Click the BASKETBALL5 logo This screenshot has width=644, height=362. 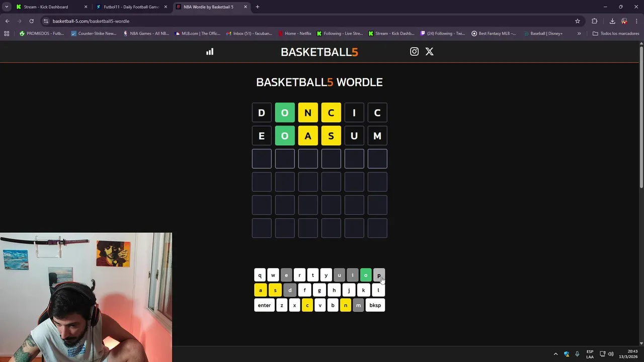click(319, 52)
